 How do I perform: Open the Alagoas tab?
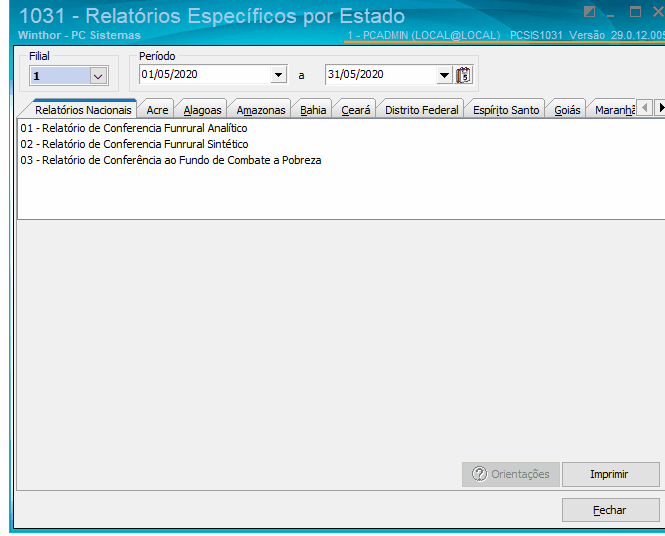[202, 110]
